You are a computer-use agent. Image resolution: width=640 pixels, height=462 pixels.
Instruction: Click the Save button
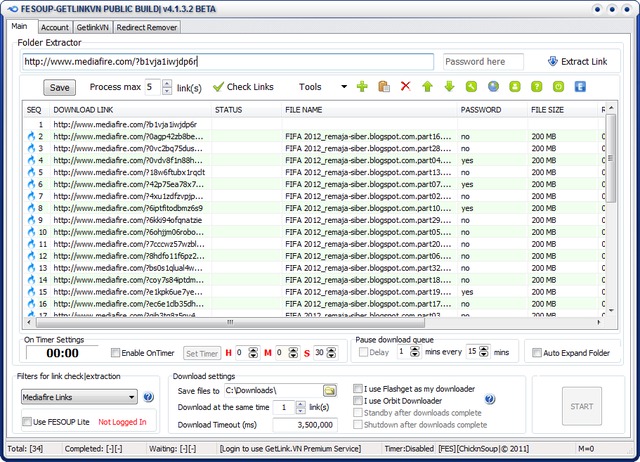(x=60, y=87)
